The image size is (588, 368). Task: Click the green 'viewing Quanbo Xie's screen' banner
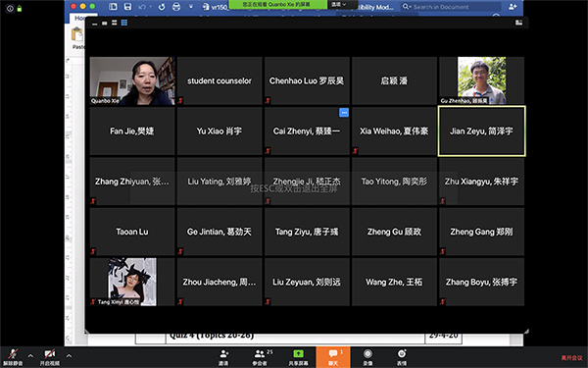coord(277,5)
